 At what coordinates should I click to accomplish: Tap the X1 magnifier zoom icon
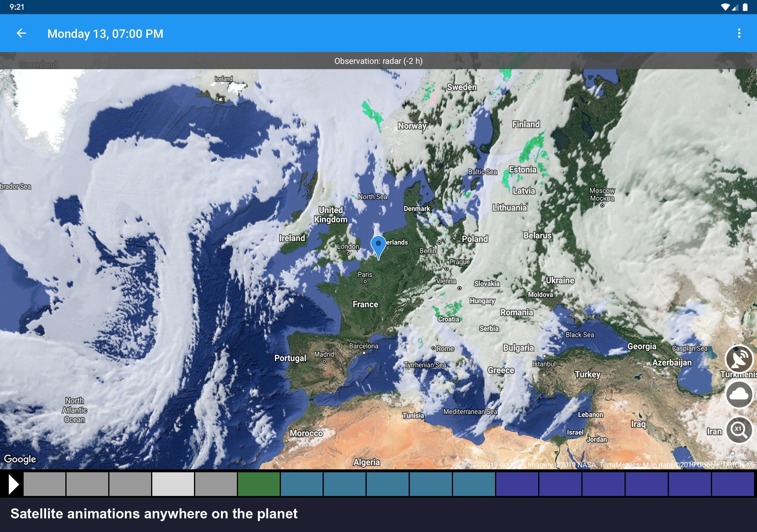point(739,430)
